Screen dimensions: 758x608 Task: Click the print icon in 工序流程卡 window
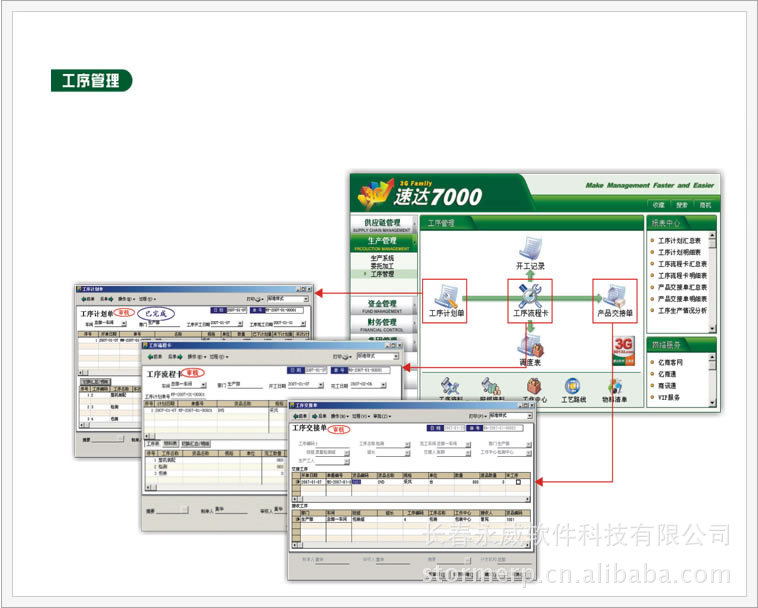[x=346, y=357]
